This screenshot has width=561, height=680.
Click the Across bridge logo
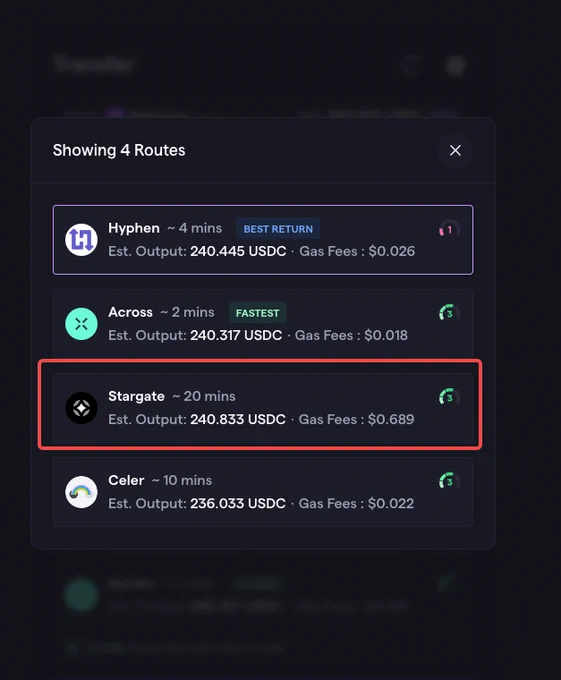(81, 324)
